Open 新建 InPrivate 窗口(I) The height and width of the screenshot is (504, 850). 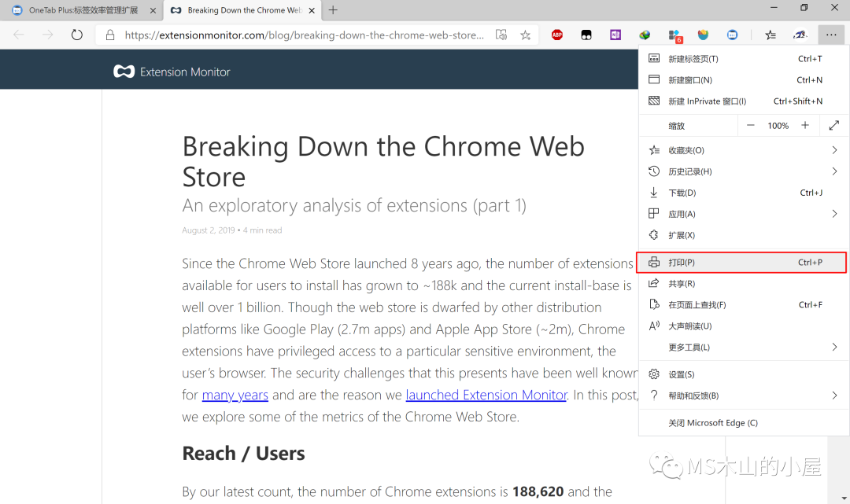pos(744,101)
